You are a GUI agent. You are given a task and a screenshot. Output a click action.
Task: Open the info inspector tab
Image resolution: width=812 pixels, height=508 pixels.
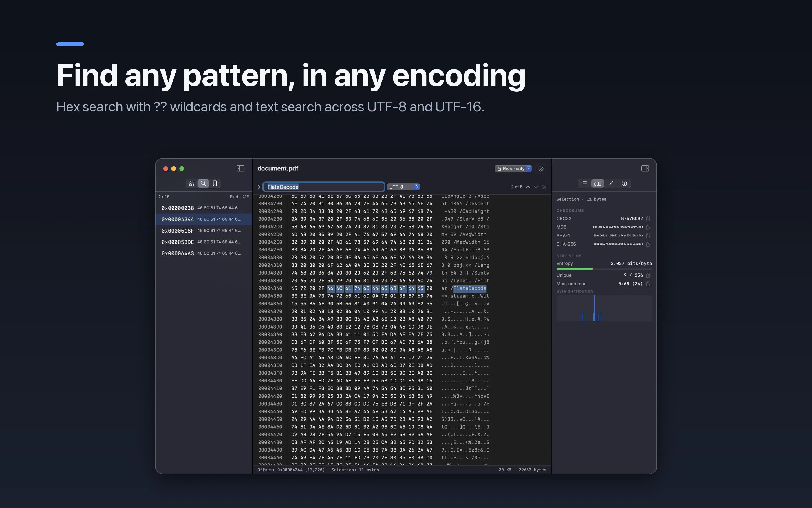(624, 183)
